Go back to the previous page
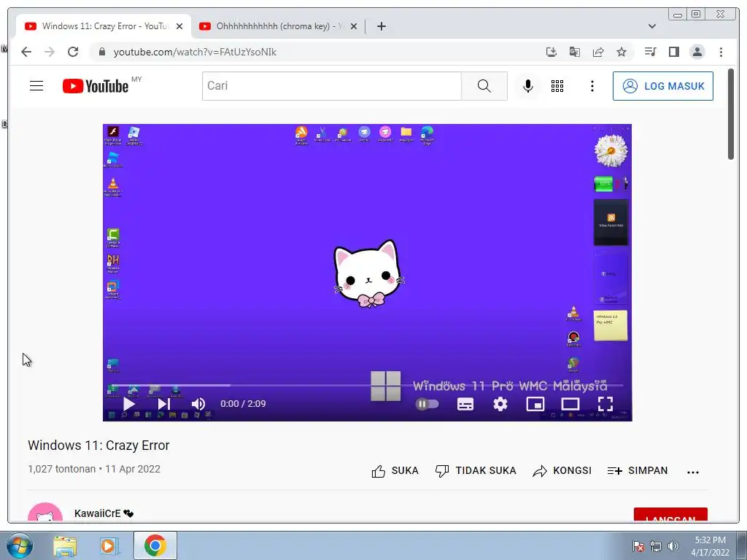 click(x=26, y=52)
